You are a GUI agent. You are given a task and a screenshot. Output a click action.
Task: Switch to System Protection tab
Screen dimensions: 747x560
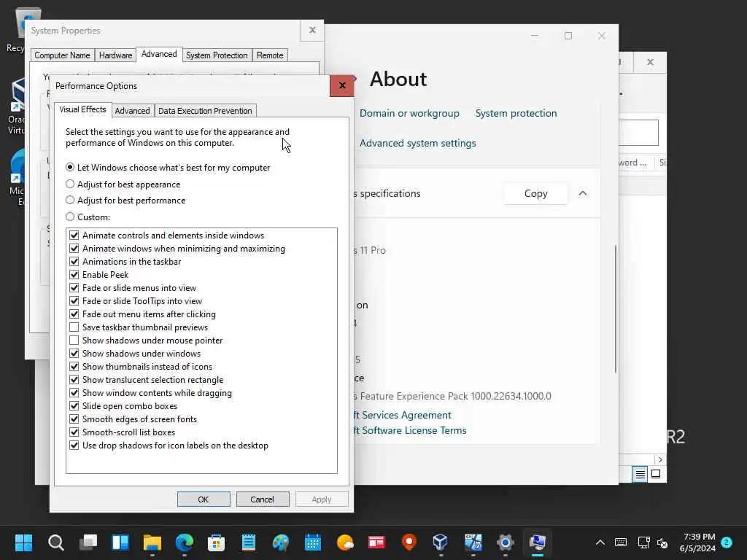(x=217, y=55)
